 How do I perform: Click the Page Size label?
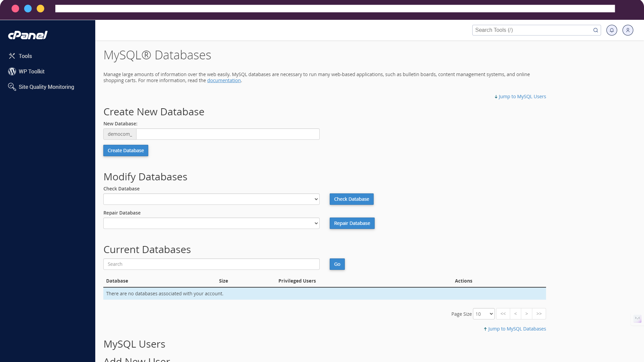462,314
